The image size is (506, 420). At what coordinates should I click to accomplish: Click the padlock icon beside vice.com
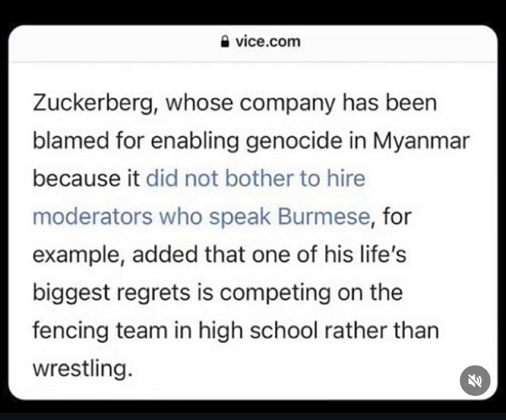pyautogui.click(x=225, y=41)
